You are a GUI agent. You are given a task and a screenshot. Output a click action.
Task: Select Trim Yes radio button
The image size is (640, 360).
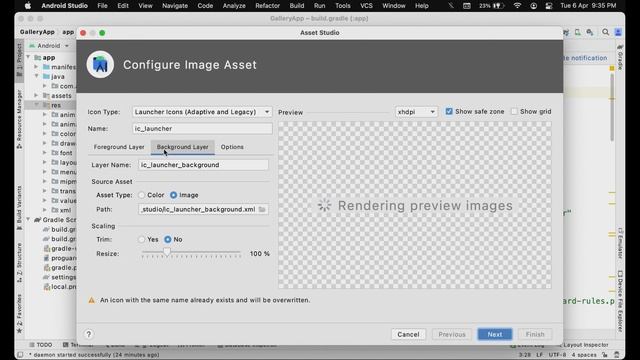pos(142,240)
